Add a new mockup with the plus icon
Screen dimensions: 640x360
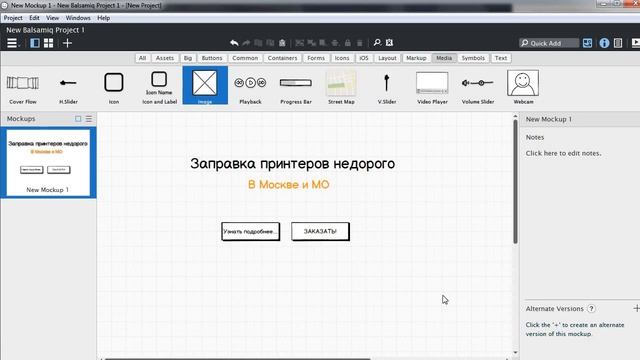pos(67,43)
